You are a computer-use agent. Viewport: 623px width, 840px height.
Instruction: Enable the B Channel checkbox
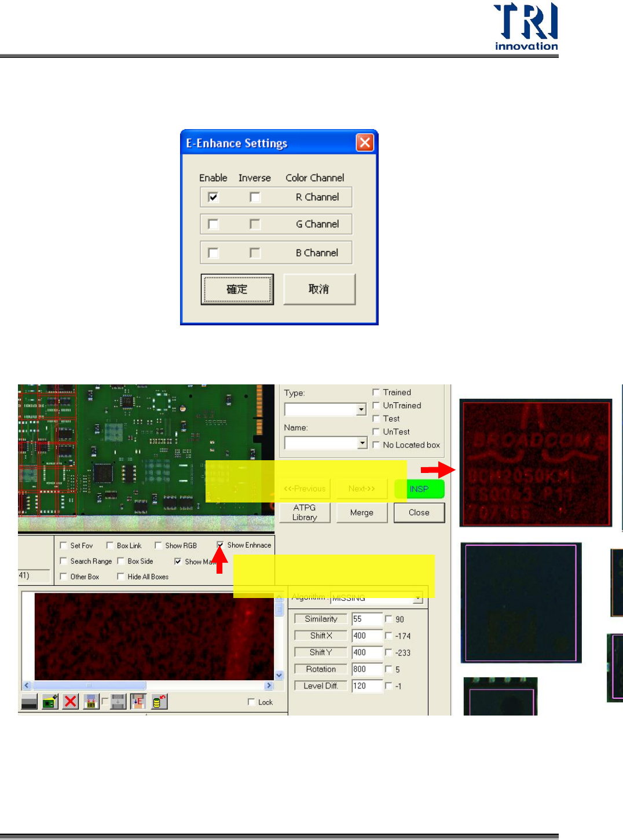(213, 253)
